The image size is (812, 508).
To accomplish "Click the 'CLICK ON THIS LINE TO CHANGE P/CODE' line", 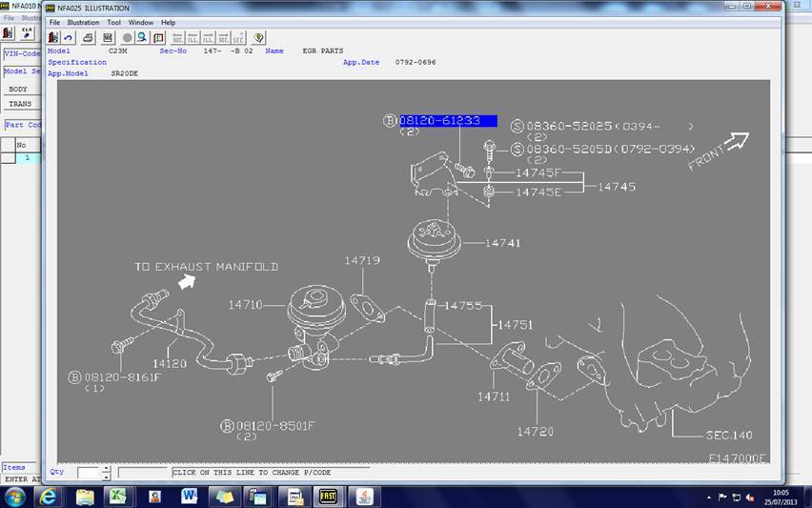I will pyautogui.click(x=257, y=472).
